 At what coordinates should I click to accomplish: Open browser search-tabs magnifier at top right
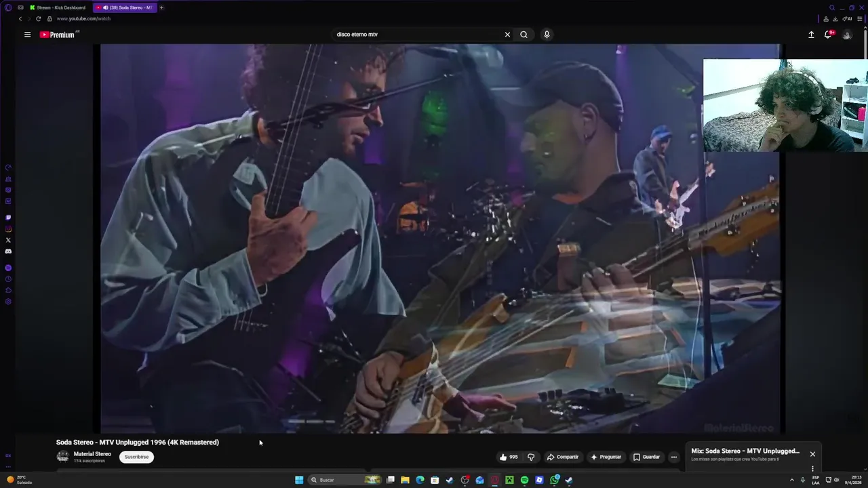tap(831, 7)
